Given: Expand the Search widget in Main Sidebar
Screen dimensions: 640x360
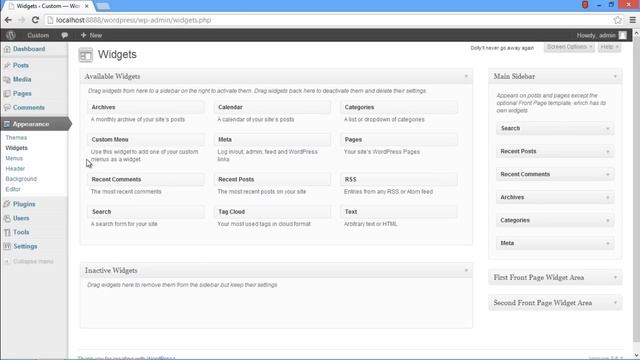Looking at the screenshot, I should pos(608,129).
